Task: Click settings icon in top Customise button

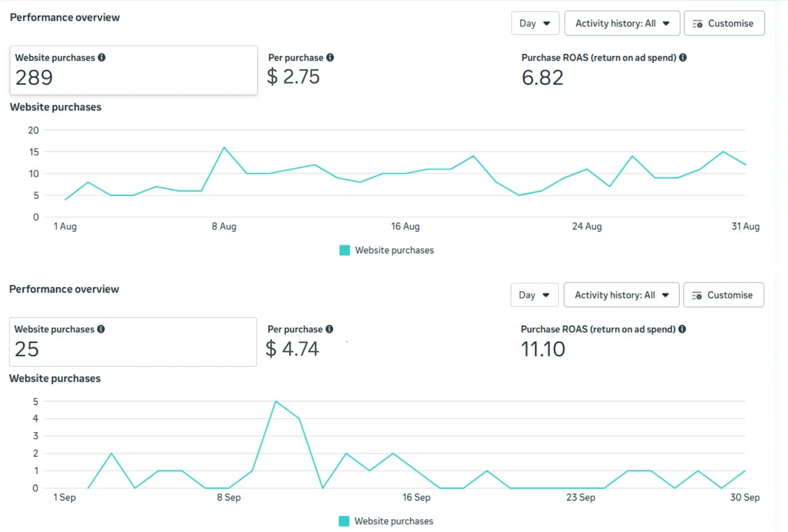Action: pos(697,24)
